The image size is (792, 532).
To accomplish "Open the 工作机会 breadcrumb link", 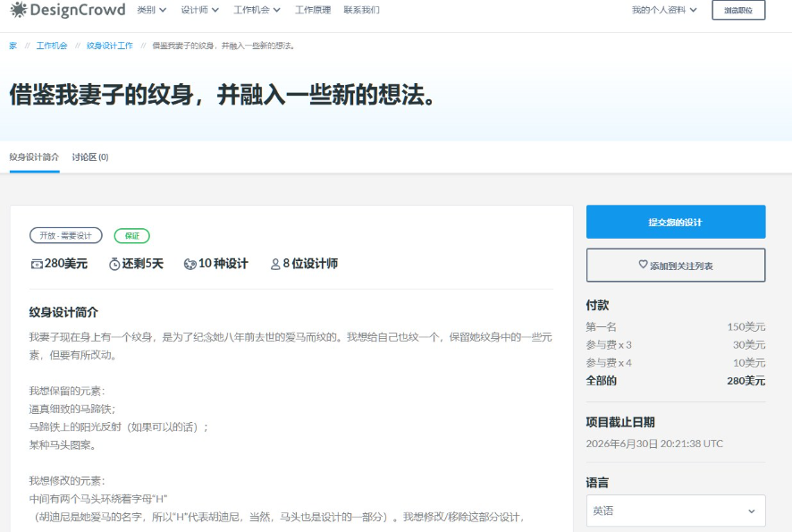I will coord(52,46).
